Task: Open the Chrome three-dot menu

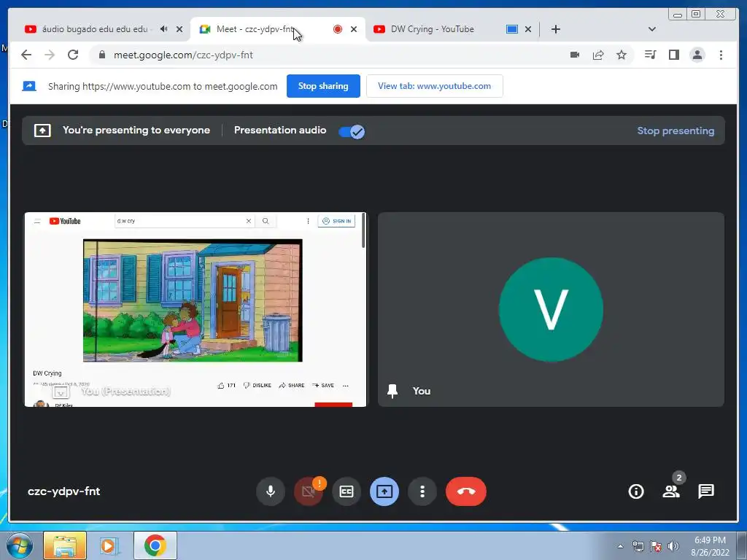Action: 721,55
